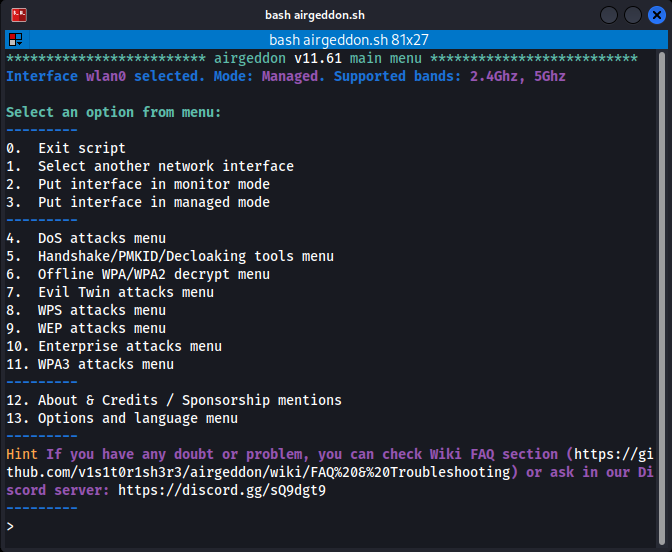672x552 pixels.
Task: Click 'wlan0' interface name in status line
Action: 106,76
